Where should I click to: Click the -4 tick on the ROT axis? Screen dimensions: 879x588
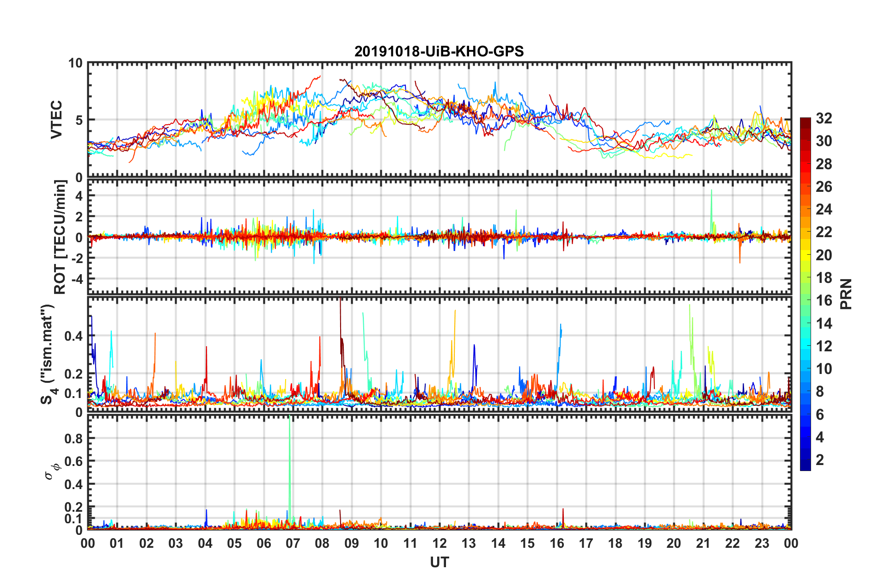click(77, 279)
